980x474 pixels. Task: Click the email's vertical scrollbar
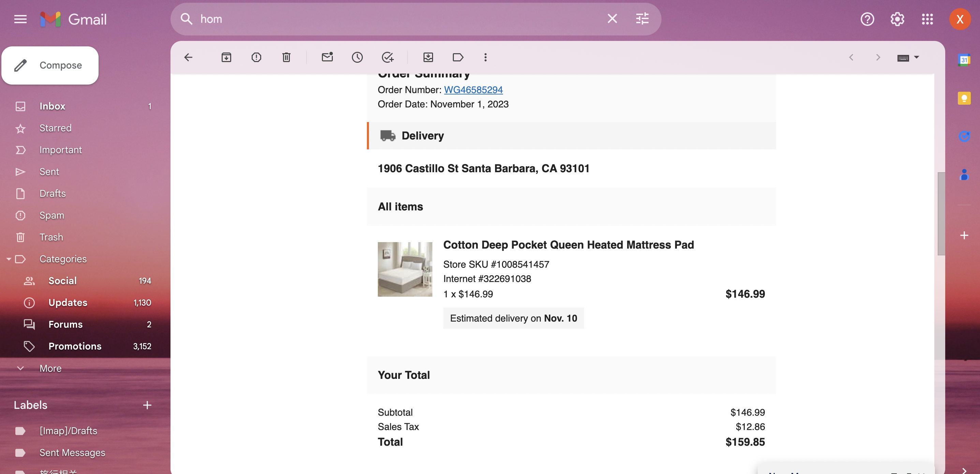click(941, 214)
